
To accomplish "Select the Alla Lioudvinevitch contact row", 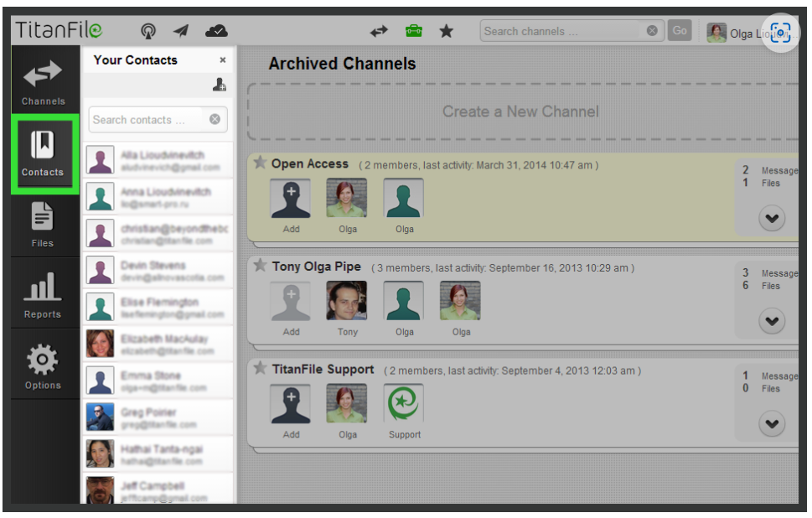I will pos(158,161).
